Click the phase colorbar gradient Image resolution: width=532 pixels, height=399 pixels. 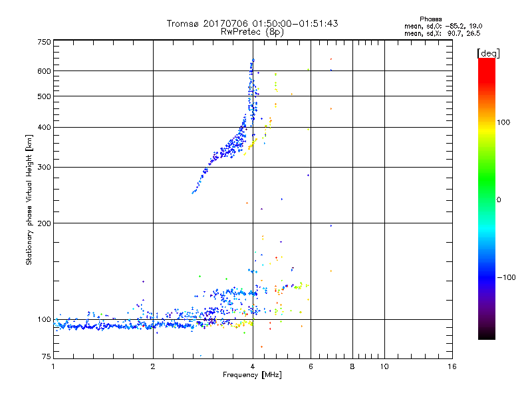(x=487, y=198)
